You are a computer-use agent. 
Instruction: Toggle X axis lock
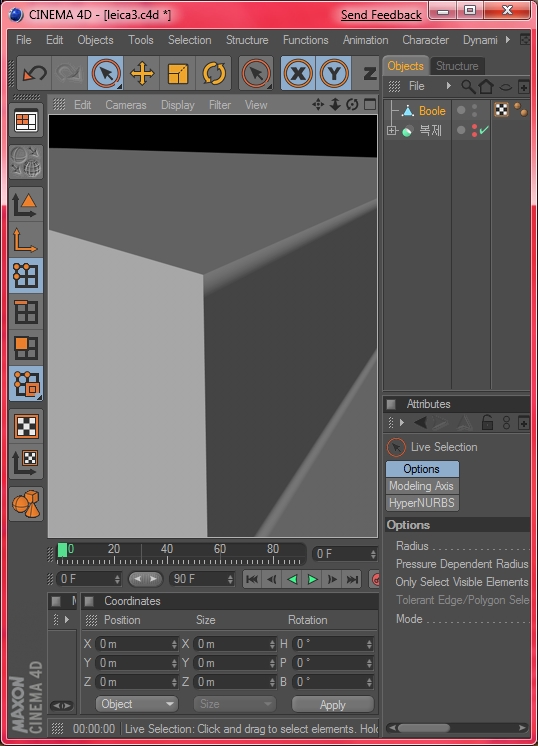pyautogui.click(x=298, y=73)
